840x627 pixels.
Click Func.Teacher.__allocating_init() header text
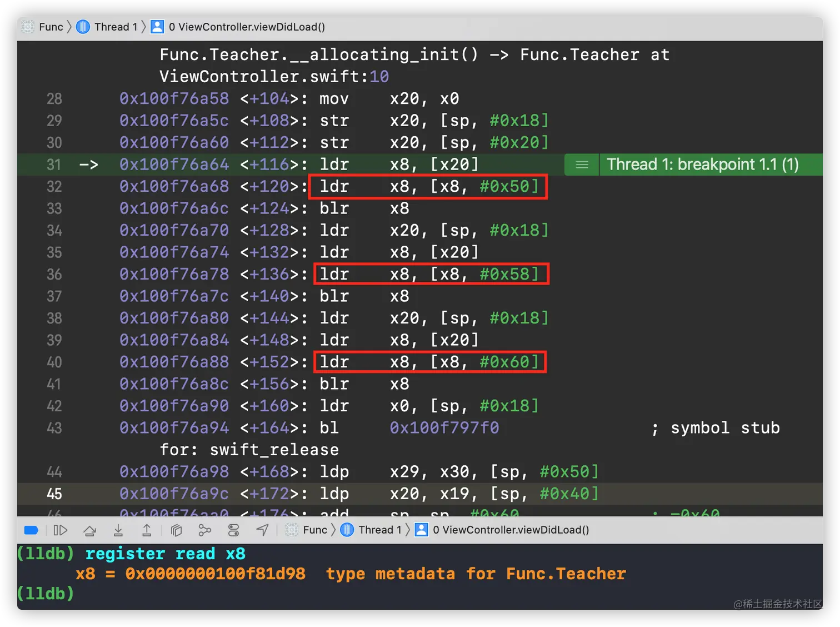[319, 54]
